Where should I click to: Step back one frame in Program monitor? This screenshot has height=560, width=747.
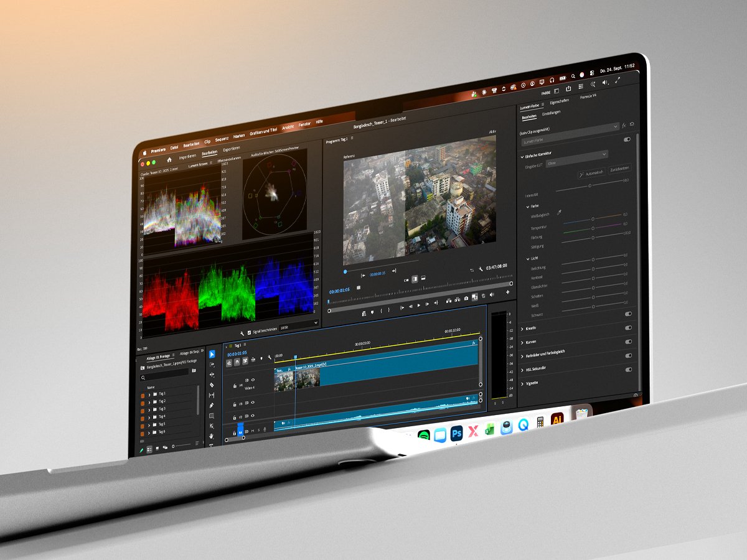click(x=411, y=307)
